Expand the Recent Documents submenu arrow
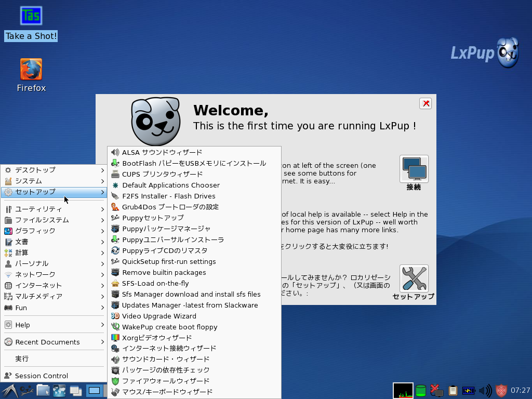Screen dimensions: 532x399 pyautogui.click(x=102, y=342)
